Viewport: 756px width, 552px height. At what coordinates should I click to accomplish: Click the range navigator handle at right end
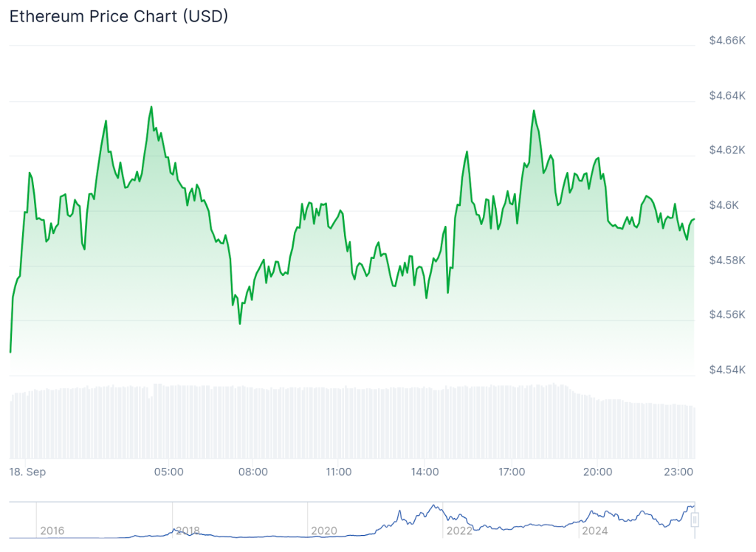[x=694, y=520]
